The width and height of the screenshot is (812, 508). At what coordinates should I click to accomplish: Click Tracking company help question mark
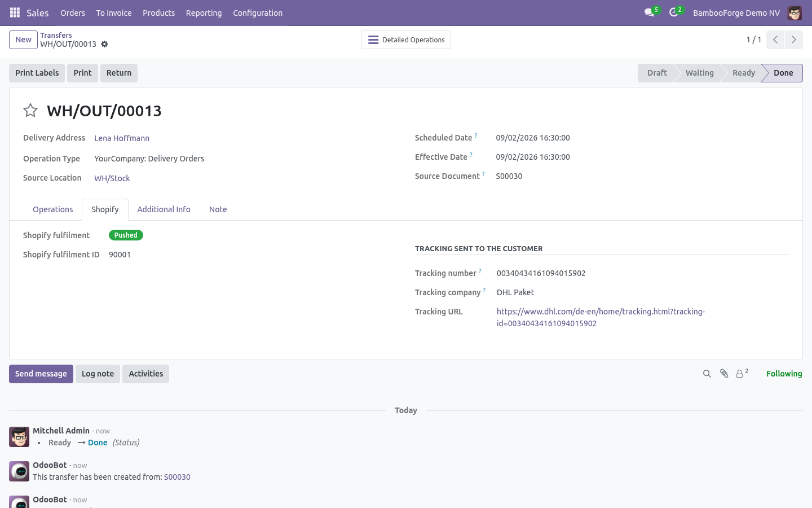[484, 290]
